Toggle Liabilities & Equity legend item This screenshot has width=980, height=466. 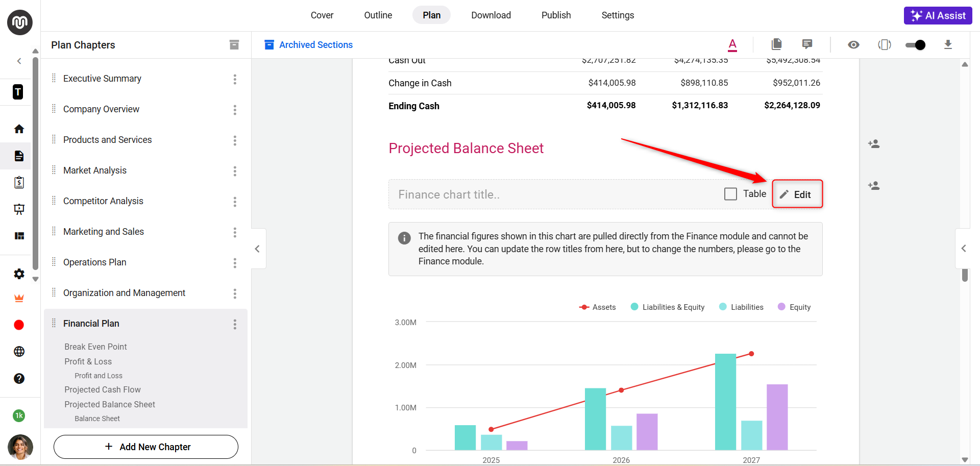(x=668, y=307)
